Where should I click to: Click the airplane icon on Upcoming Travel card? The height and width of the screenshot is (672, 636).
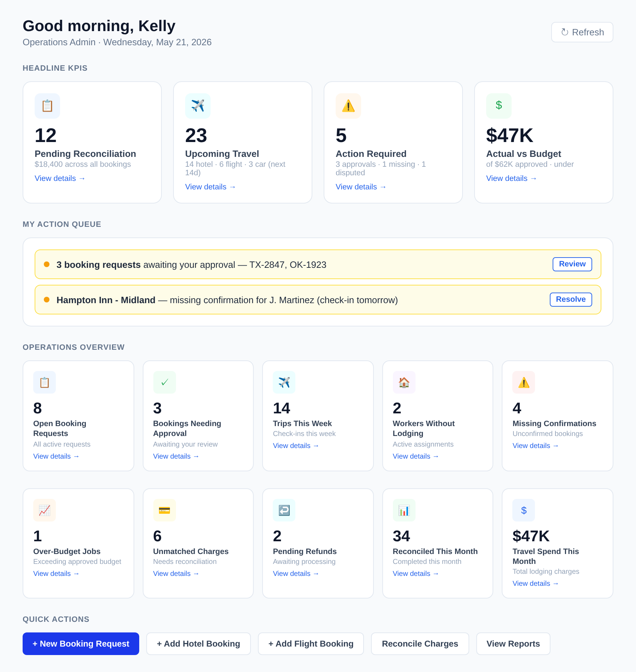coord(198,106)
